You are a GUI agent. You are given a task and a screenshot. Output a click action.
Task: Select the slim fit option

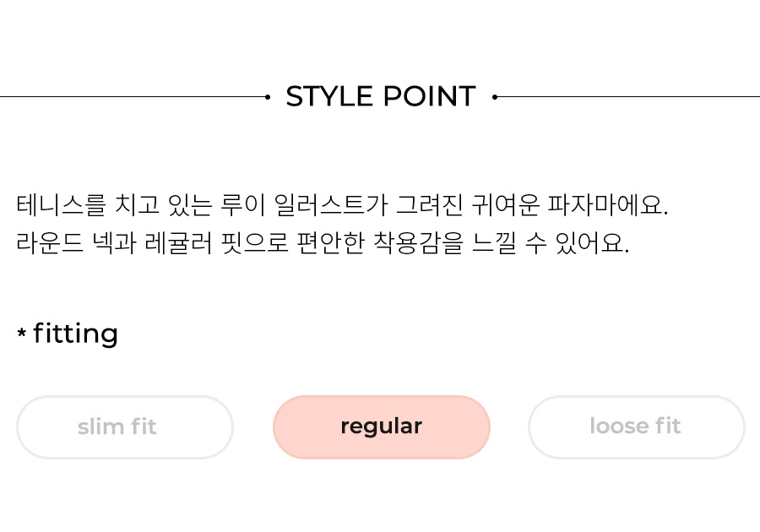(125, 426)
